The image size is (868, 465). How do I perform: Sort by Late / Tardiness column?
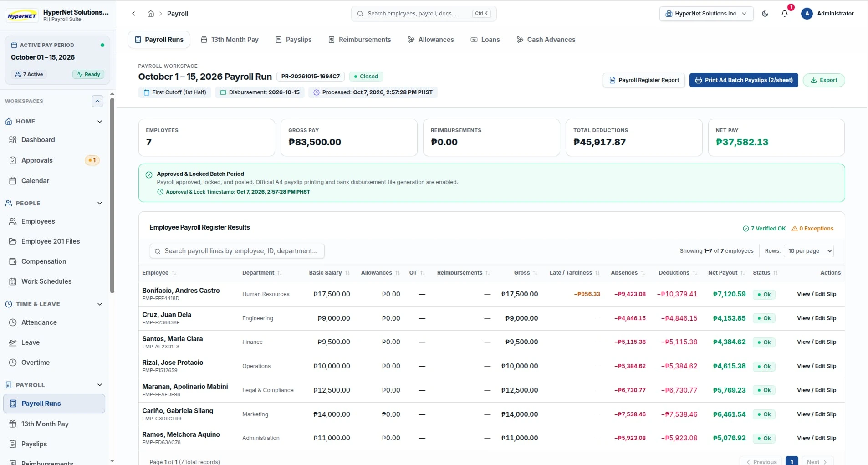point(574,273)
